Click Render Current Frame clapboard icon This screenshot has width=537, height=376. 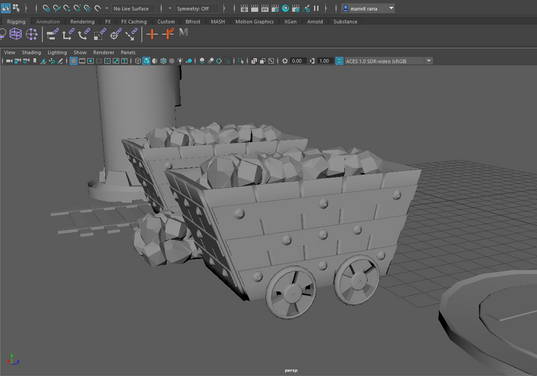click(254, 8)
